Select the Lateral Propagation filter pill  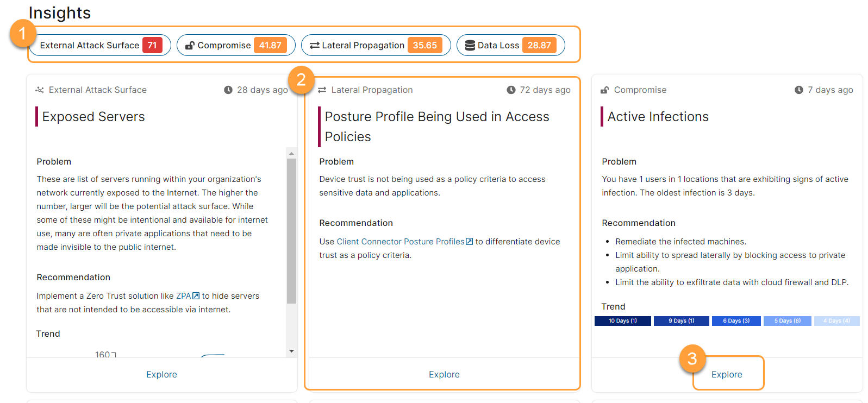click(x=376, y=45)
